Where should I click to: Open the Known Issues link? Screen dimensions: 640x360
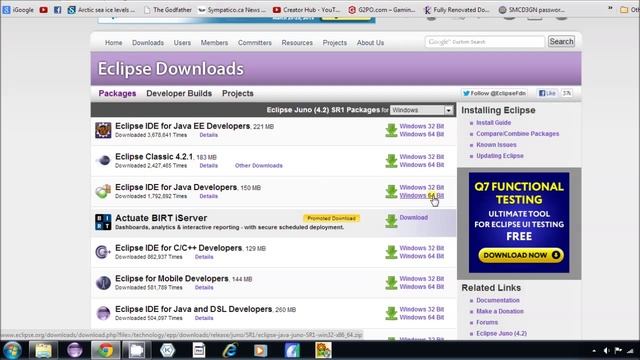click(x=496, y=144)
